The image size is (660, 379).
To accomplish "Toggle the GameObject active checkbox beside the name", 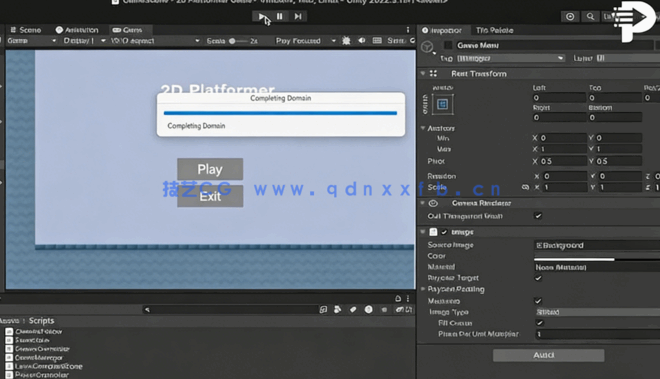I will (x=448, y=45).
